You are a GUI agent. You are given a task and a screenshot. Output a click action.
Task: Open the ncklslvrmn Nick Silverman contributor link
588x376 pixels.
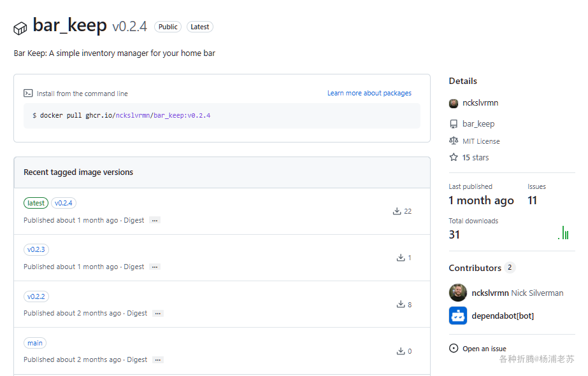(517, 293)
